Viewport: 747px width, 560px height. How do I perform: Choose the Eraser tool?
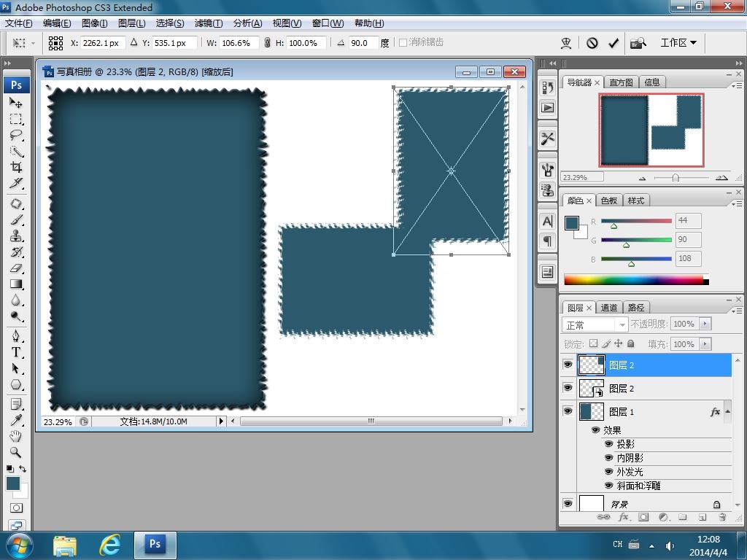tap(16, 268)
